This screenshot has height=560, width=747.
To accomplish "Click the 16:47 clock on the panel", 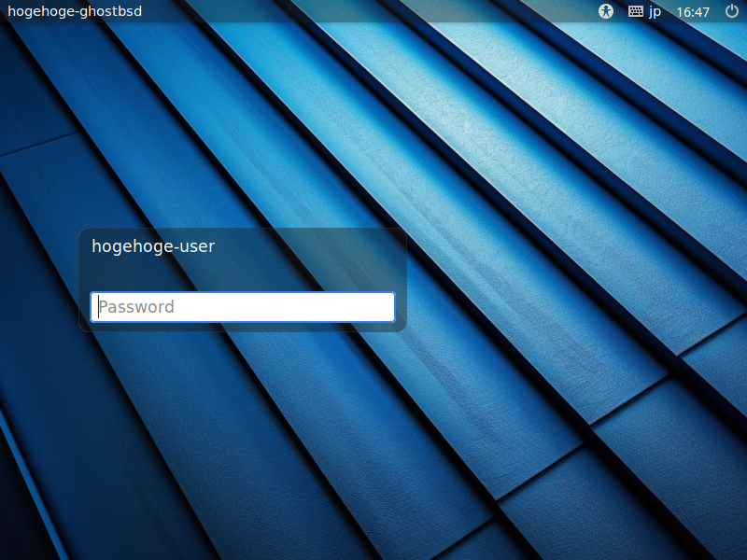I will point(694,12).
